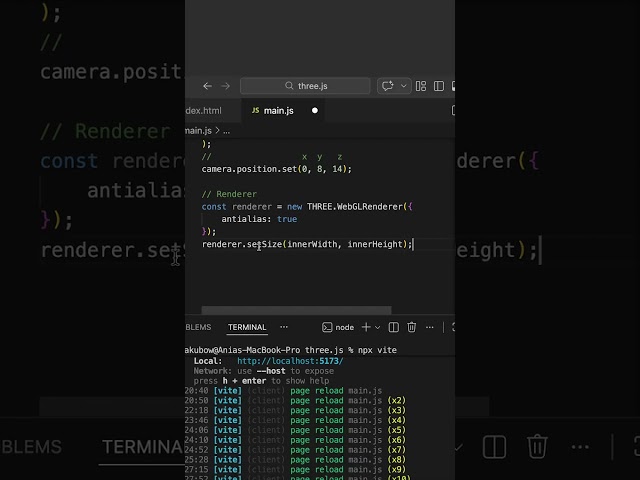This screenshot has height=480, width=640.
Task: Show more panel tabs via ellipsis
Action: (284, 327)
